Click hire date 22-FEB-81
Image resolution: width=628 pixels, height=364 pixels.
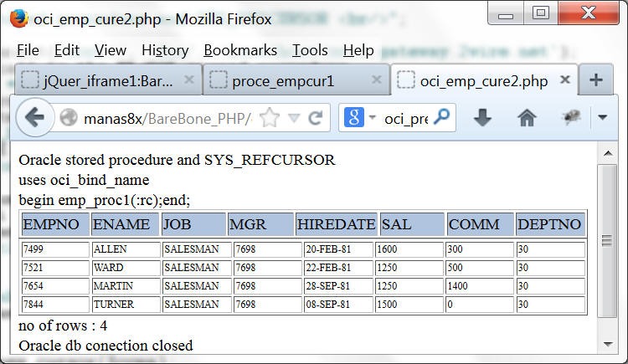[338, 268]
